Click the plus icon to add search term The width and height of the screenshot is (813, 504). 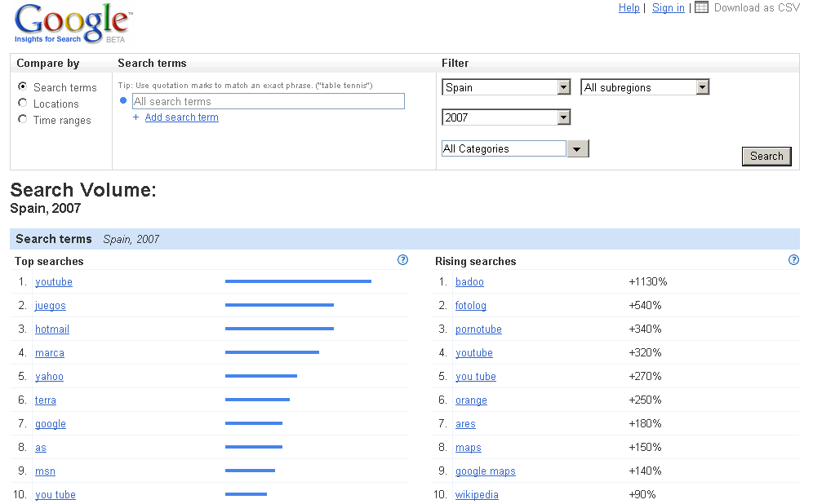[x=136, y=117]
